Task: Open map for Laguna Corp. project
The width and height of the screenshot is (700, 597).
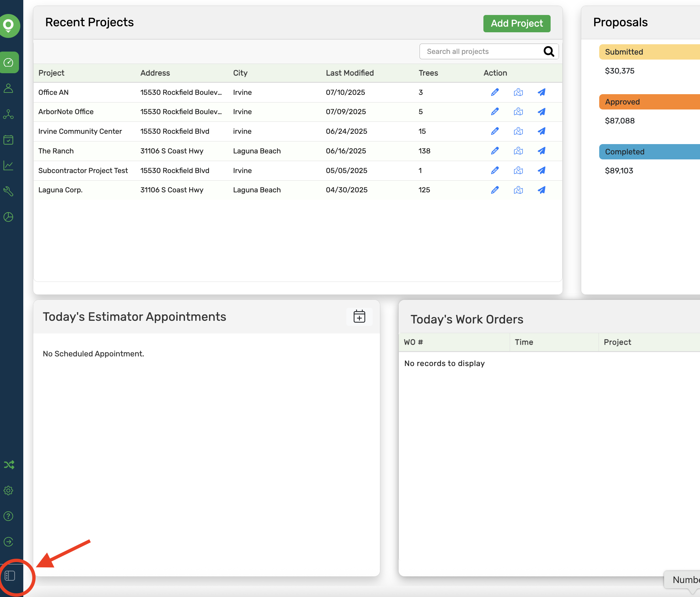Action: 518,190
